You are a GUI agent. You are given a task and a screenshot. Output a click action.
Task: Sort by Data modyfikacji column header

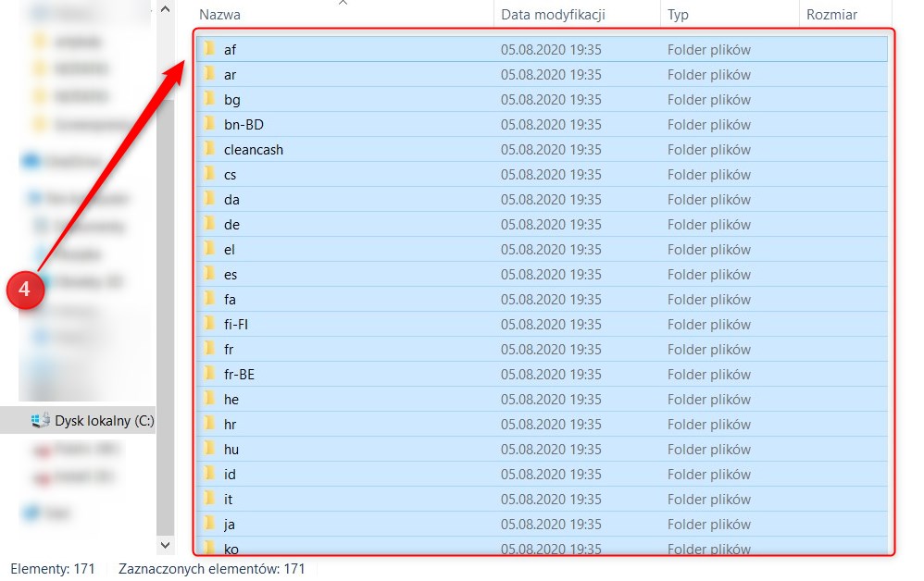pos(553,15)
